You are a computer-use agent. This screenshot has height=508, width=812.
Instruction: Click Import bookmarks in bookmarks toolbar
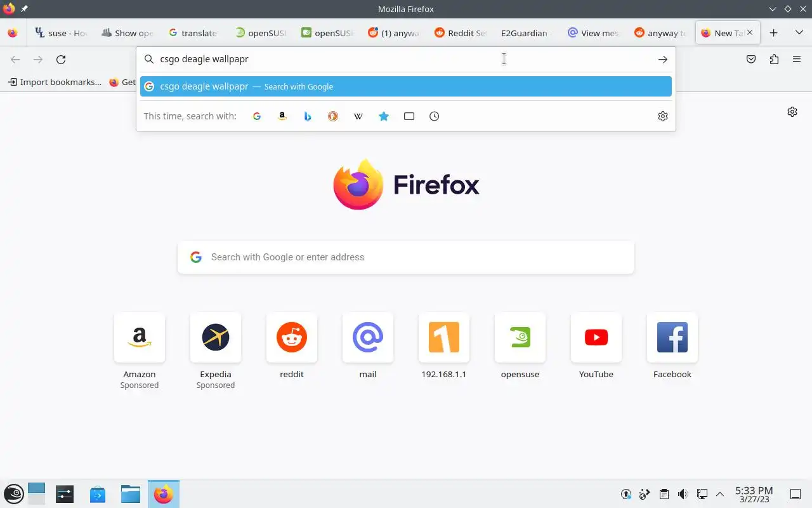click(55, 82)
